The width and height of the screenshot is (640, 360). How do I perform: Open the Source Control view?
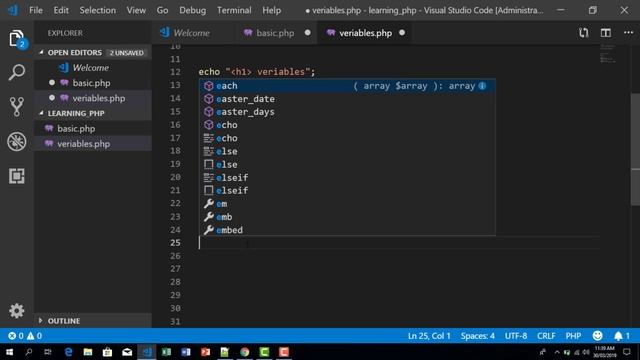16,107
